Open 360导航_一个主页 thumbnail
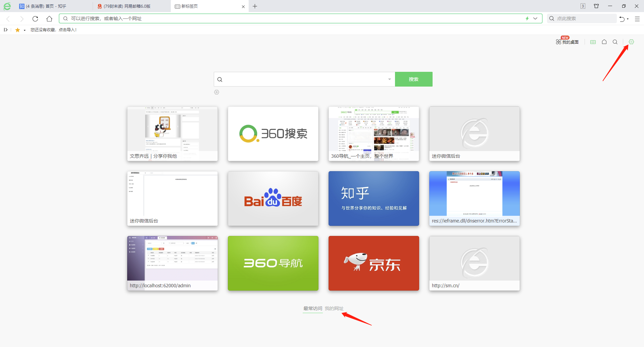This screenshot has width=644, height=347. (x=374, y=134)
